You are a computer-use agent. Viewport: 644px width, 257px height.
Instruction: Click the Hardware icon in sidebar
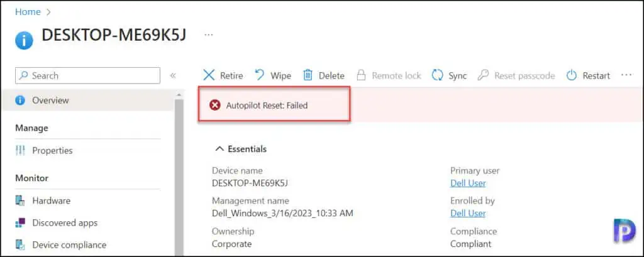coord(20,200)
